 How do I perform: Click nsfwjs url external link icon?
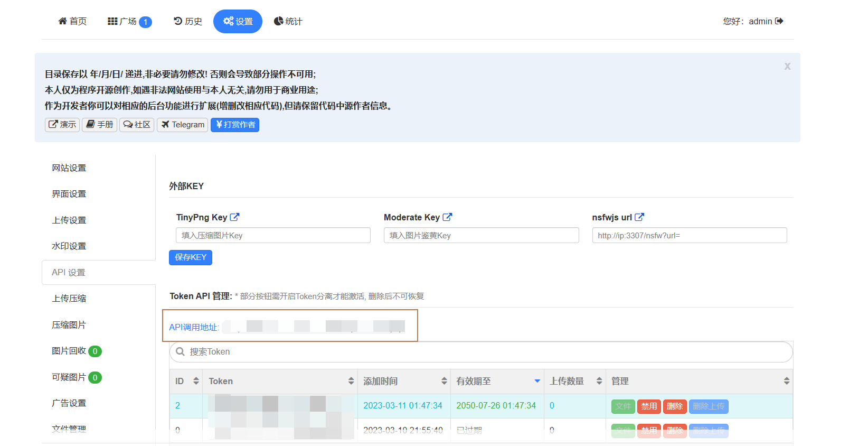[x=639, y=217]
